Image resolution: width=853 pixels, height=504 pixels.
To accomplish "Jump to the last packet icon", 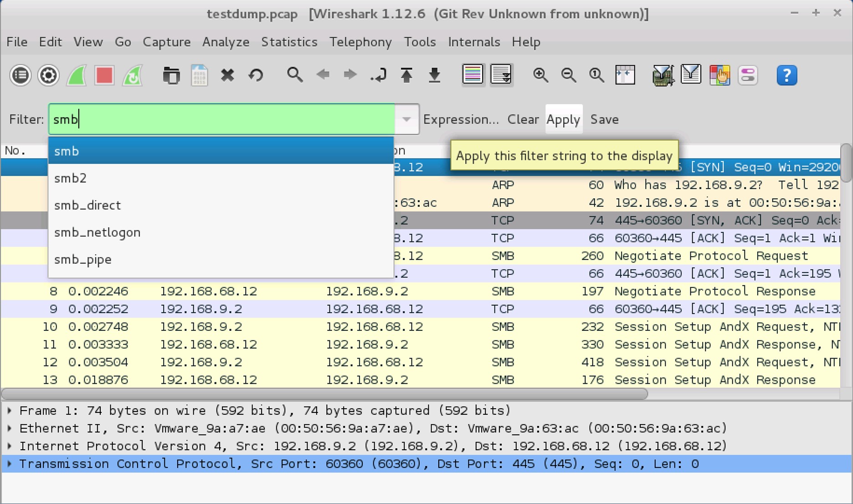I will (x=435, y=75).
